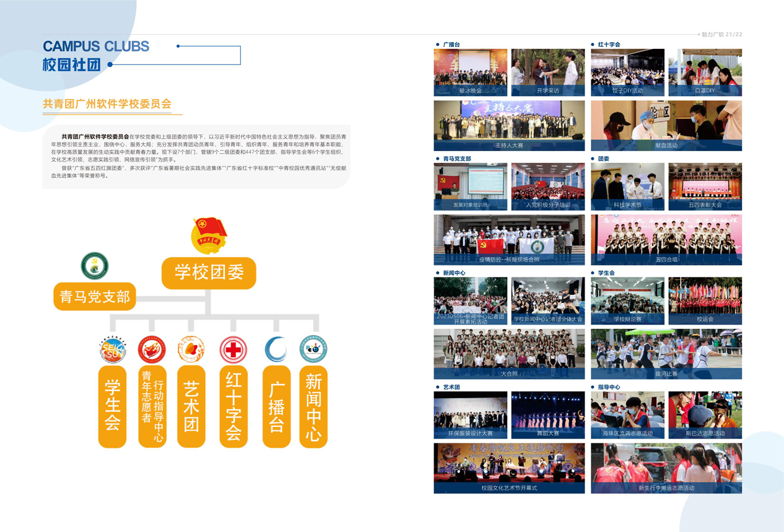
Task: Open the 学校辩论赛 photo
Action: coord(628,301)
